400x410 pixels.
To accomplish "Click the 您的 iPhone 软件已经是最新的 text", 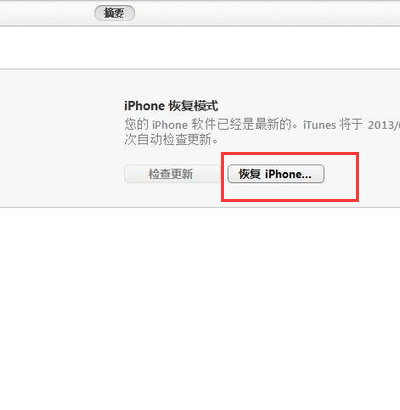I will [x=208, y=124].
